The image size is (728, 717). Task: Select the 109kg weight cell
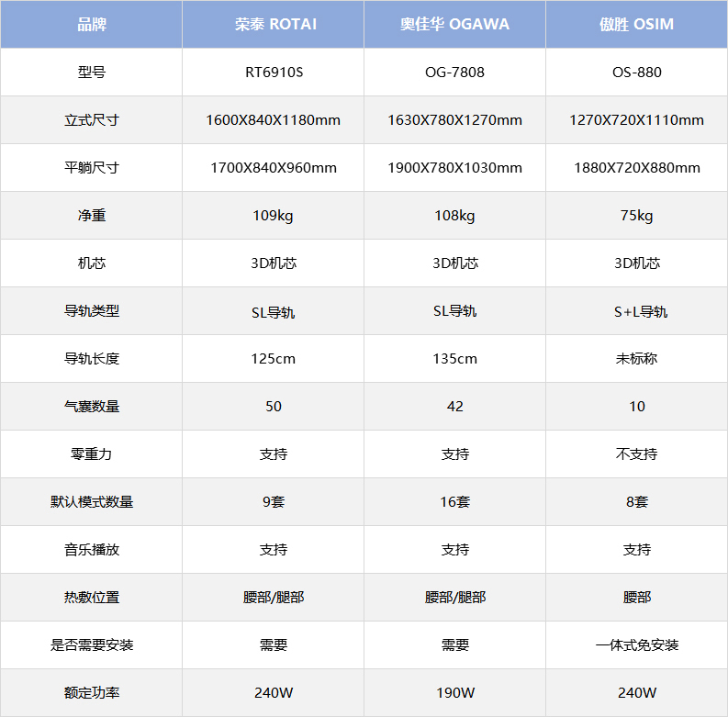pyautogui.click(x=273, y=216)
